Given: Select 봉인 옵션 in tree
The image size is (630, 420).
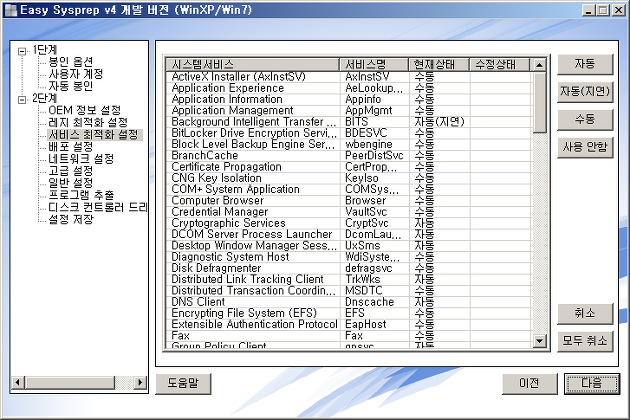Looking at the screenshot, I should [71, 62].
